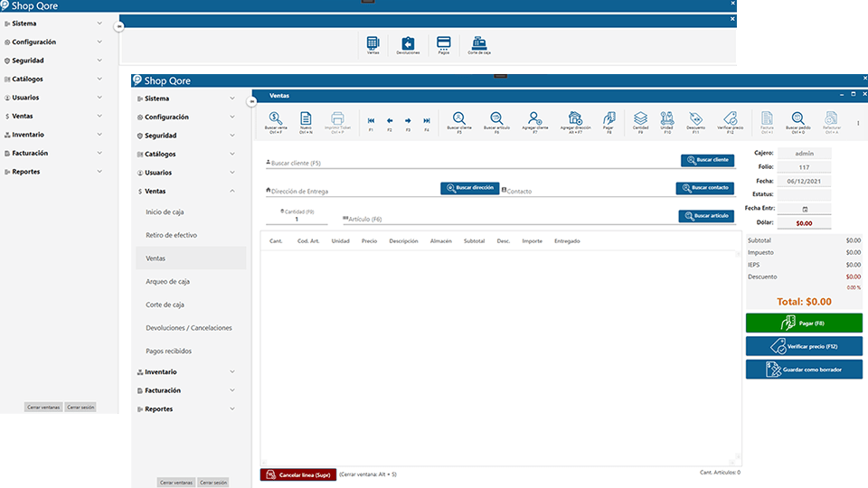Screen dimensions: 868x488
Task: Select Ventas submenu item under Ventas
Action: (191, 258)
